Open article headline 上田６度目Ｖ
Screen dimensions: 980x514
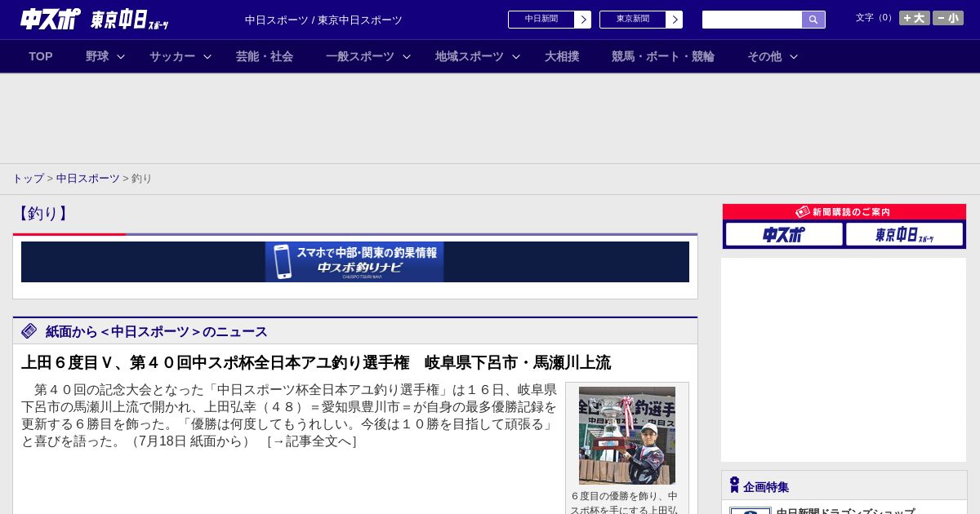tap(316, 362)
